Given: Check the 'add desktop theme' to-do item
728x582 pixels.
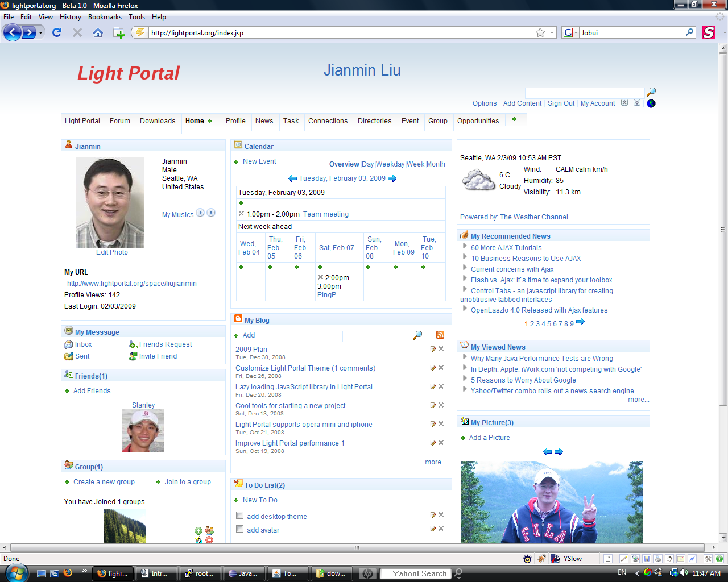Looking at the screenshot, I should 240,516.
